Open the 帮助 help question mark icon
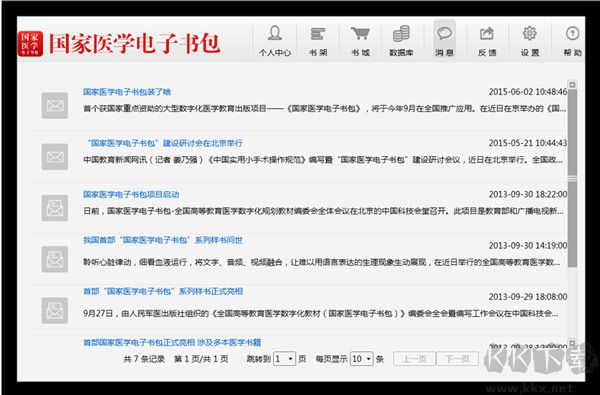 572,41
